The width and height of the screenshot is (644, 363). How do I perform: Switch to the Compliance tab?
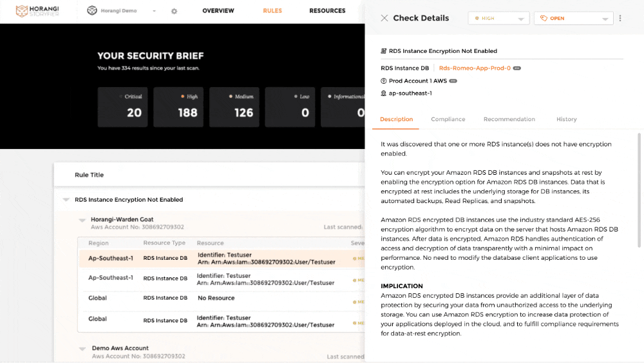coord(448,119)
